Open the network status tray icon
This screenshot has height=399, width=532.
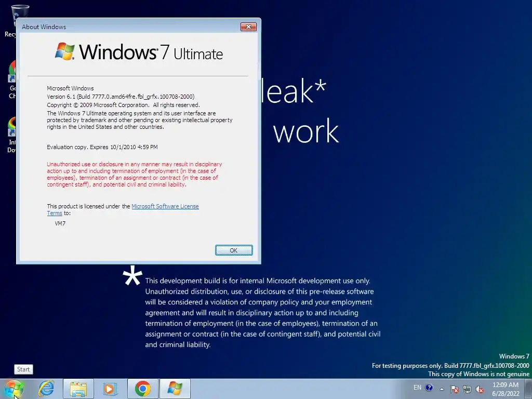click(467, 389)
